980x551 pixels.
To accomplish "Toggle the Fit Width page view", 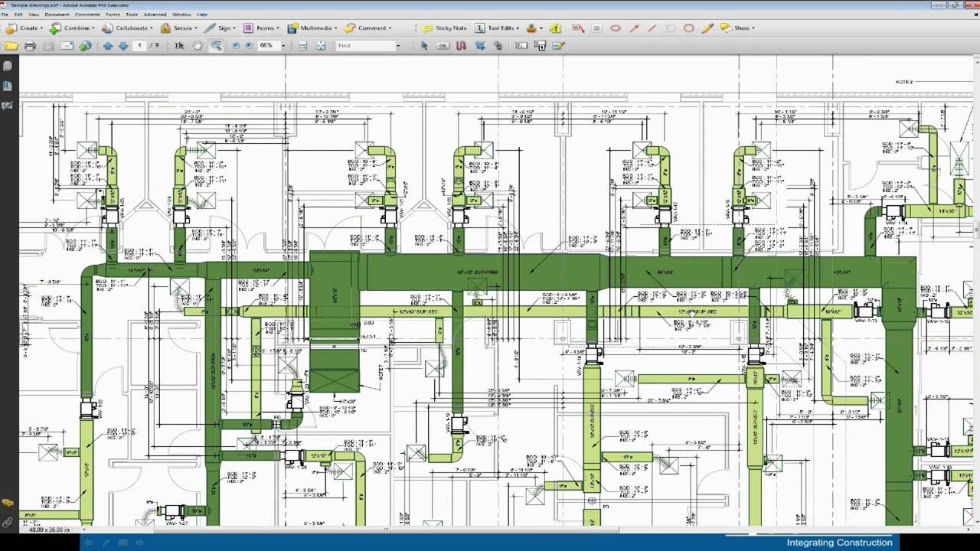I will coord(320,46).
